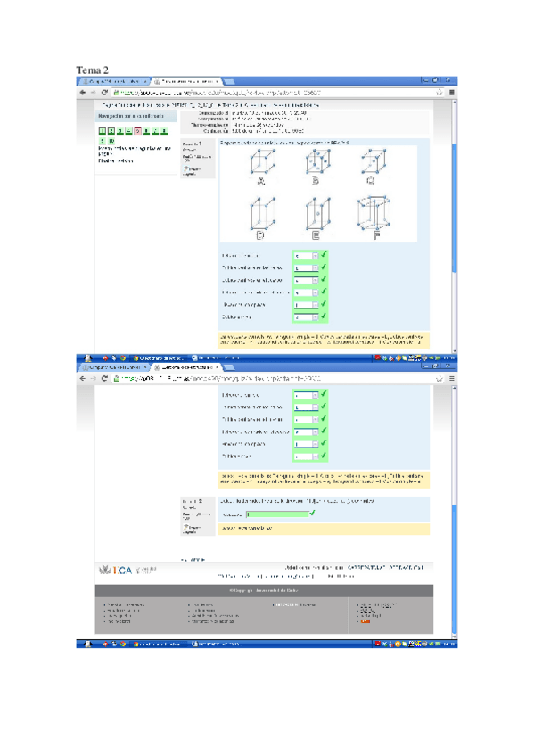Image resolution: width=534 pixels, height=756 pixels.
Task: Open a new tab in the upper browser
Action: pos(229,81)
